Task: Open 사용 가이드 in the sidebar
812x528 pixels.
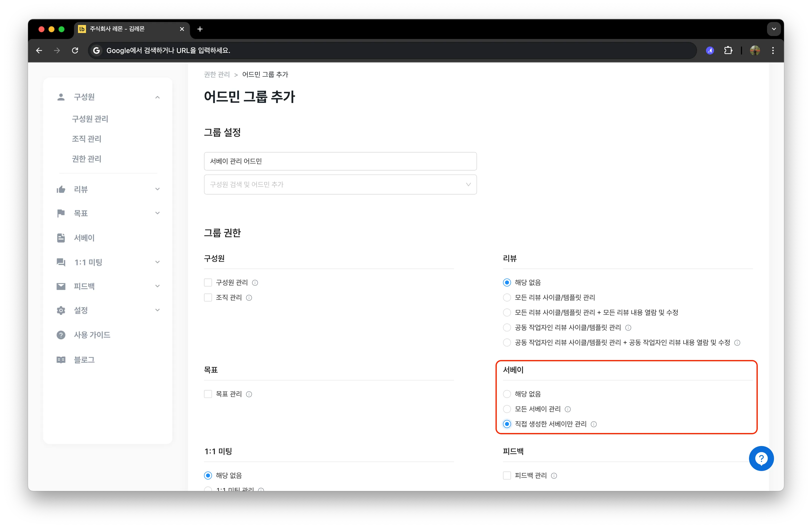Action: [92, 335]
